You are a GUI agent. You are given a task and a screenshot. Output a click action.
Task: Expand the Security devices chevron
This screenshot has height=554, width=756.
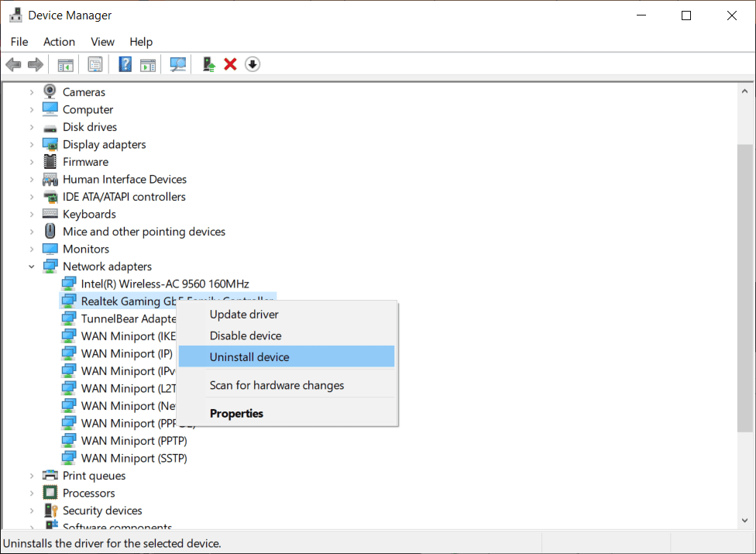click(x=32, y=511)
